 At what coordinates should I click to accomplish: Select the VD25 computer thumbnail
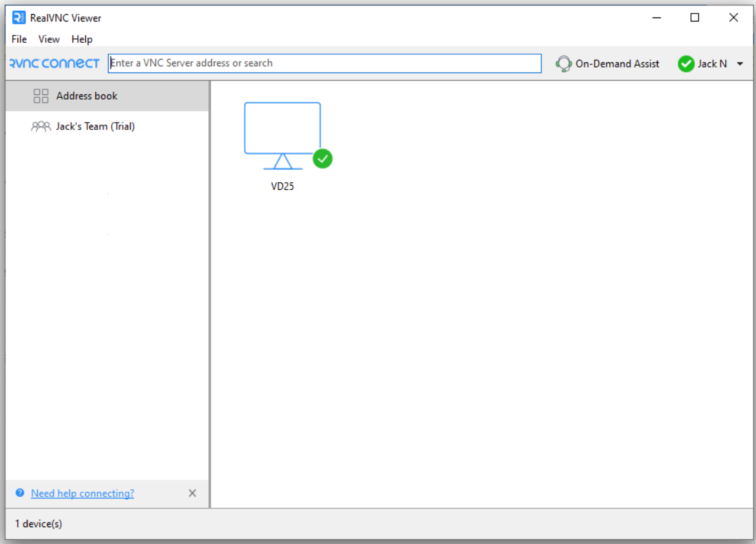click(283, 135)
